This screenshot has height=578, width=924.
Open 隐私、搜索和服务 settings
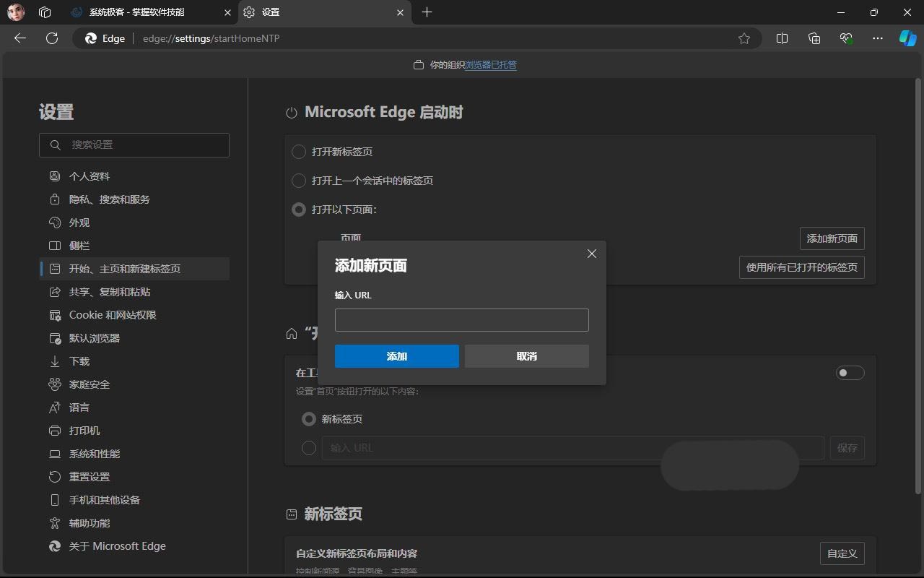pyautogui.click(x=134, y=199)
